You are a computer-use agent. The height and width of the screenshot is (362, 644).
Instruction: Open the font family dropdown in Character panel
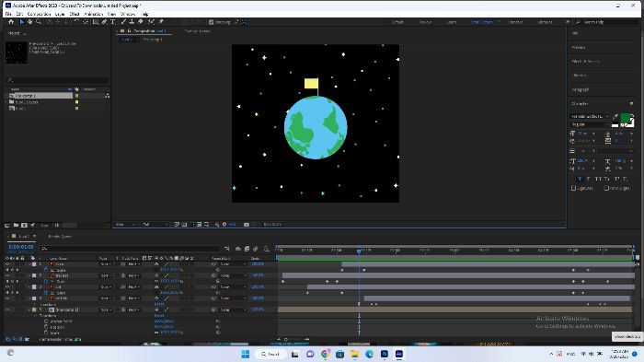point(591,117)
